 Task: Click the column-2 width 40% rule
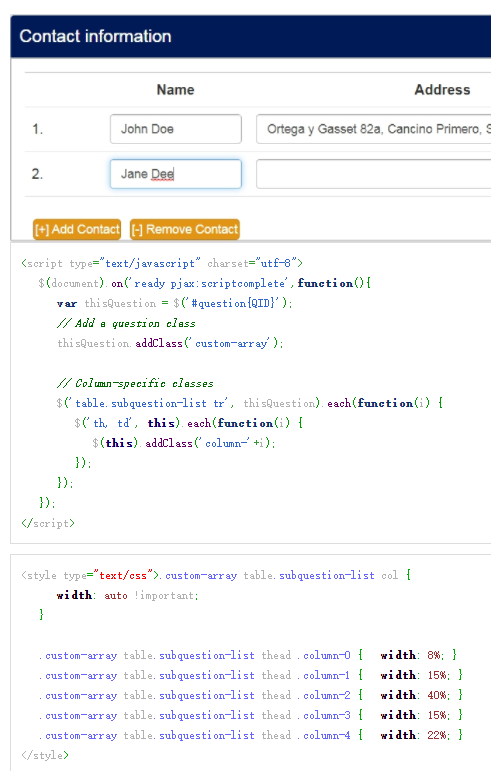251,695
